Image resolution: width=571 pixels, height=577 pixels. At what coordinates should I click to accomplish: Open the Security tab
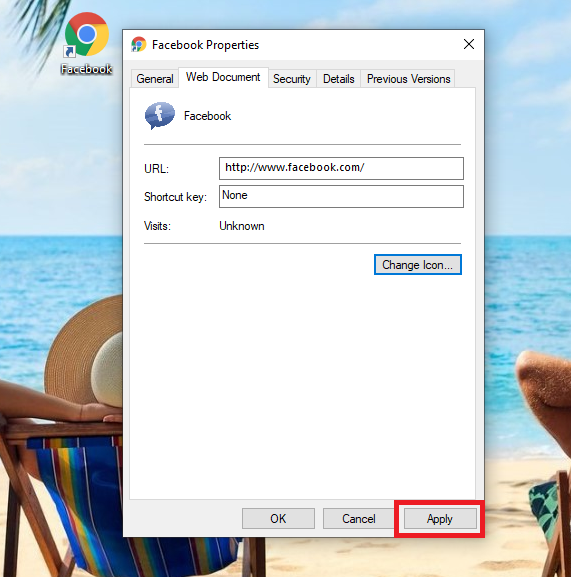point(291,79)
